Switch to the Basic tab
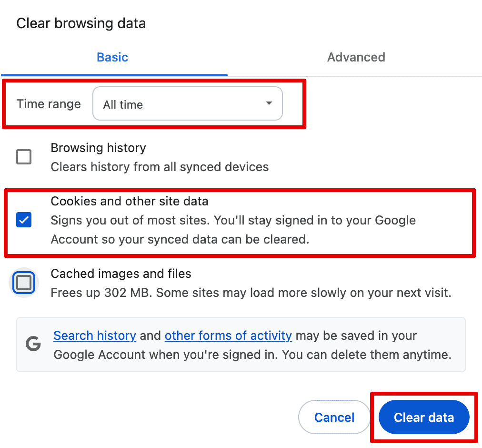The height and width of the screenshot is (448, 482). point(112,57)
